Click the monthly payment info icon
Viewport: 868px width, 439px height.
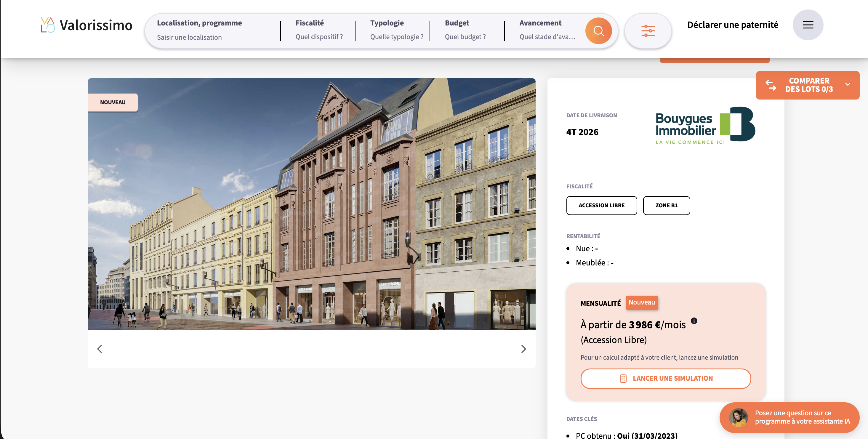coord(694,321)
